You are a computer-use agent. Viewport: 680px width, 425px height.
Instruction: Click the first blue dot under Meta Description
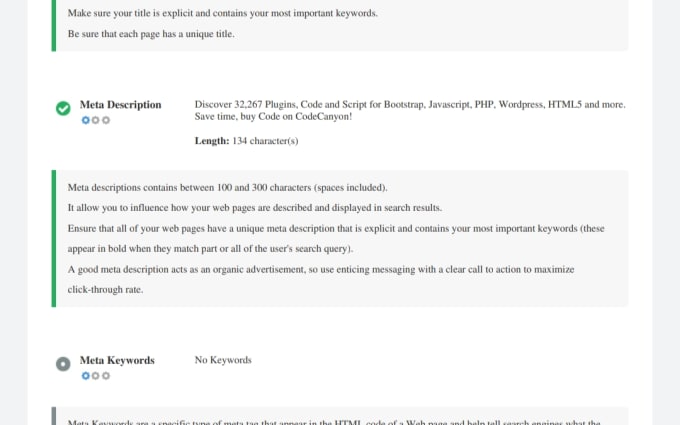(86, 120)
